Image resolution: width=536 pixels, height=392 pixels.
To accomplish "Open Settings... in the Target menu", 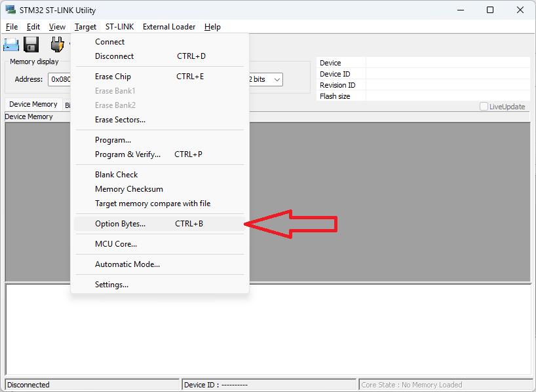I will [x=160, y=285].
